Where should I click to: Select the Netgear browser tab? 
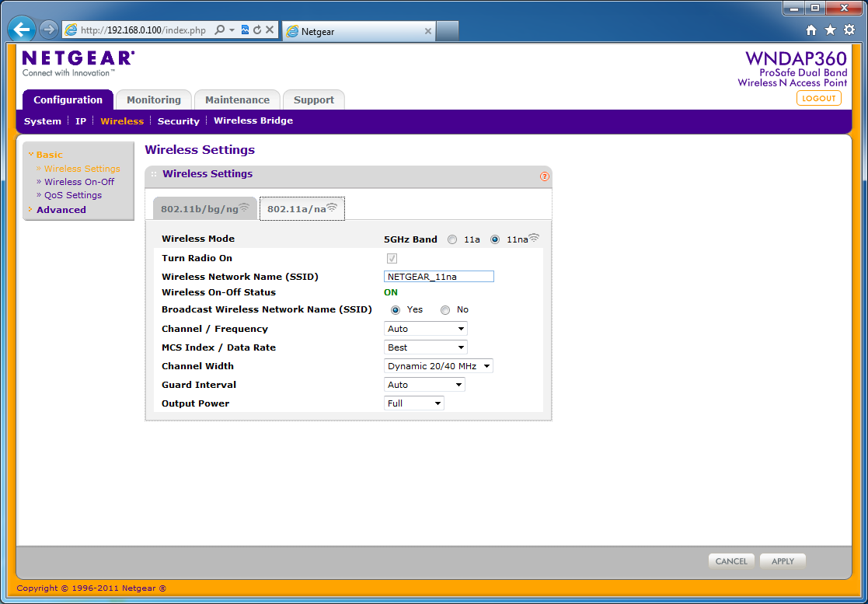359,32
